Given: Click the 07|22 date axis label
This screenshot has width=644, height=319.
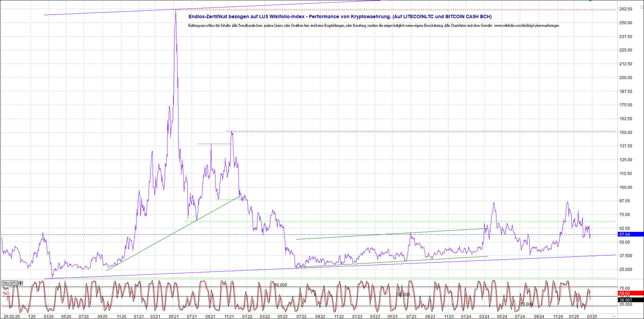Looking at the screenshot, I should pos(301,317).
